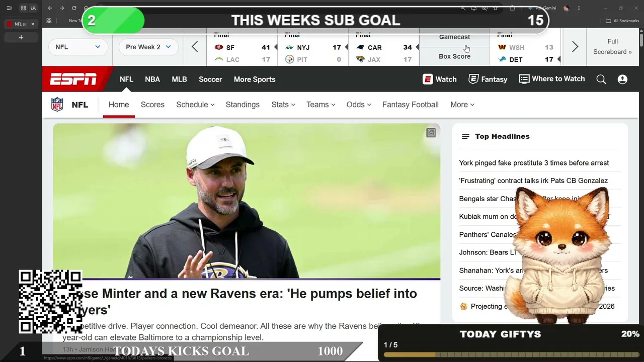Open a new tab with the plus button
644x362 pixels.
point(21,37)
